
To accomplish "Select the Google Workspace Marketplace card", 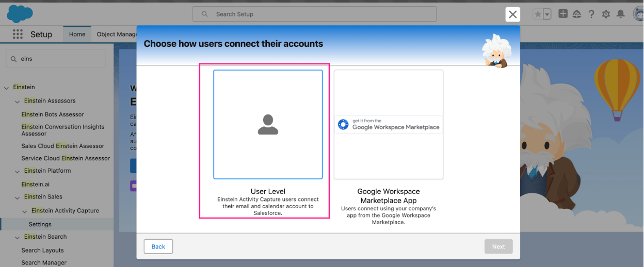I will 389,125.
